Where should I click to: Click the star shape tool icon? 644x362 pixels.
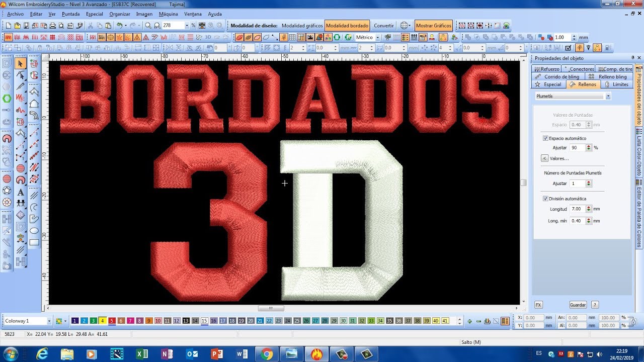[x=7, y=191]
